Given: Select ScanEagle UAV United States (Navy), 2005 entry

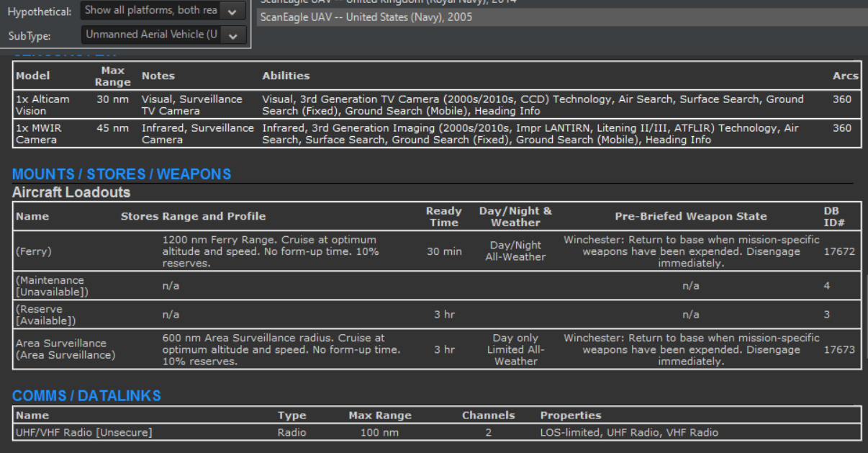Looking at the screenshot, I should coord(562,17).
